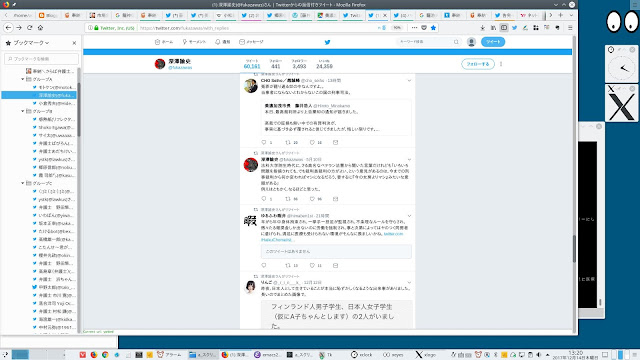The width and height of the screenshot is (640, 360).
Task: Open the Firefox library icon
Action: tap(493, 28)
